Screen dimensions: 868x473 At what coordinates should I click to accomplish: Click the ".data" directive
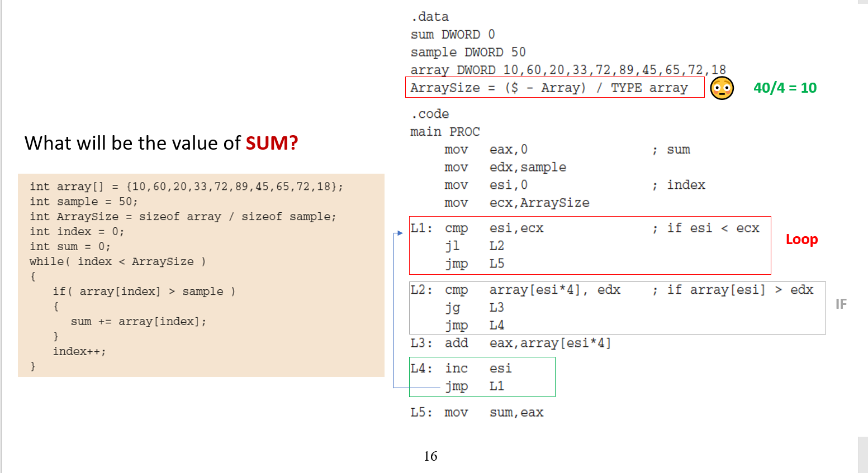(x=430, y=17)
